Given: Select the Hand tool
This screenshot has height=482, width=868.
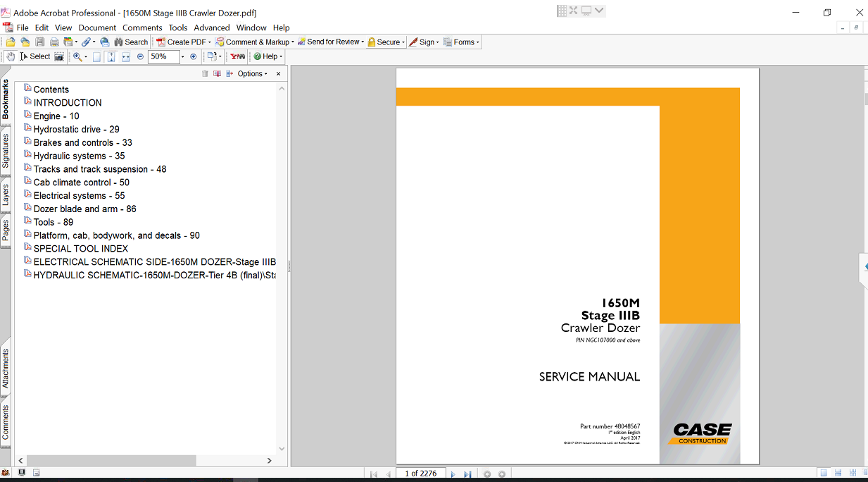Looking at the screenshot, I should pyautogui.click(x=11, y=56).
